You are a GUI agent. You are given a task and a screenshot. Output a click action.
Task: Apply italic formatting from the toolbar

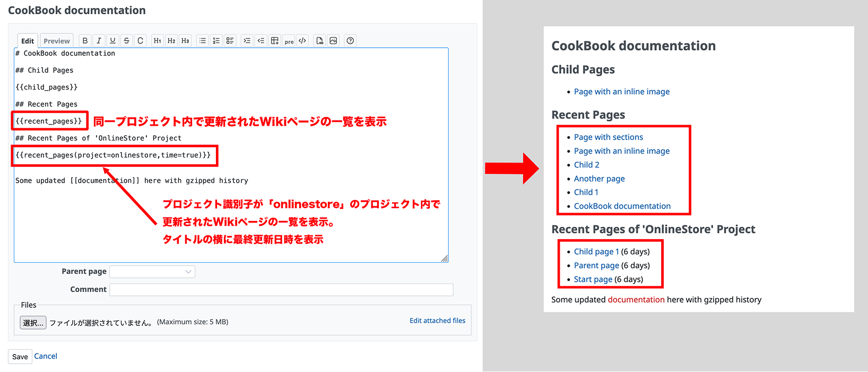click(x=99, y=41)
